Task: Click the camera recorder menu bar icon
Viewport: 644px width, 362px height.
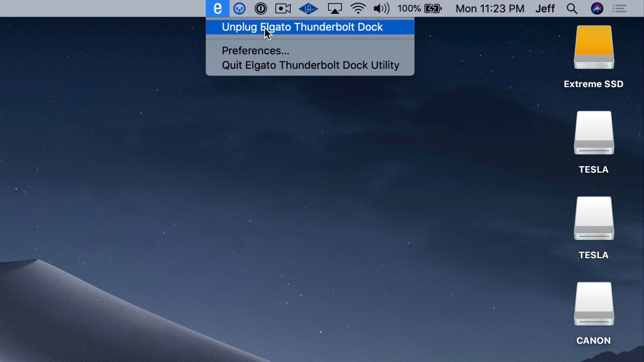Action: (x=283, y=8)
